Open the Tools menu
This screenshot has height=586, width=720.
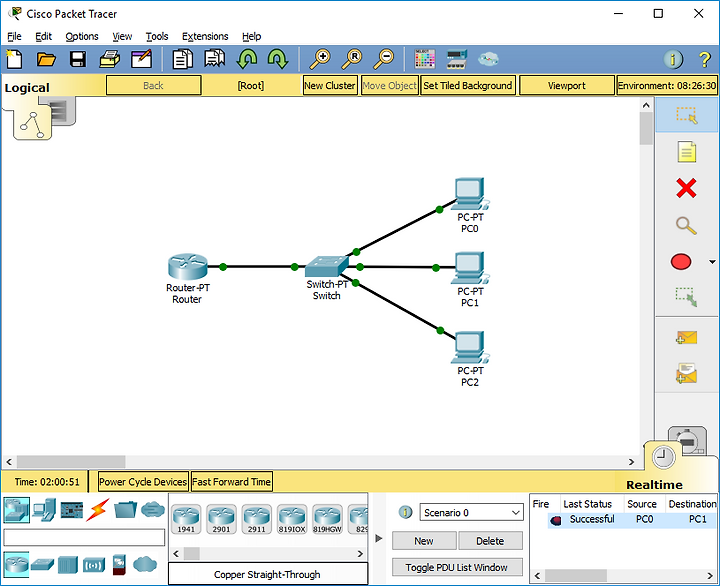click(157, 36)
